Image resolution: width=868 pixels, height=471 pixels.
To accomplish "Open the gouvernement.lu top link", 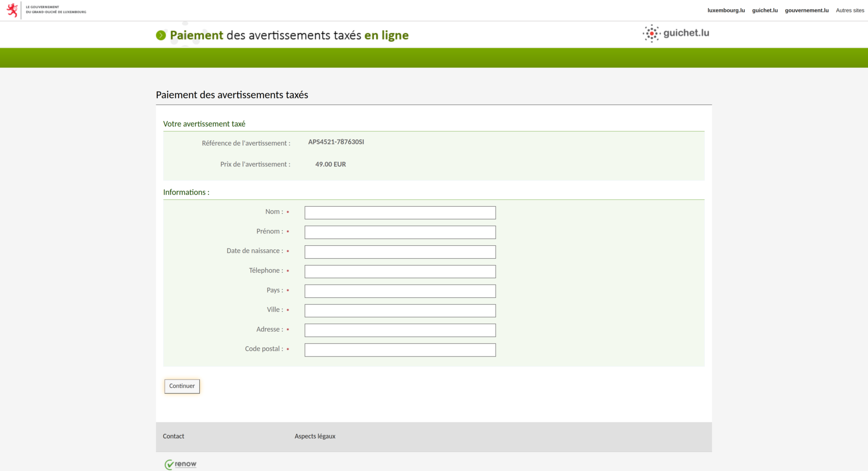I will [x=807, y=10].
